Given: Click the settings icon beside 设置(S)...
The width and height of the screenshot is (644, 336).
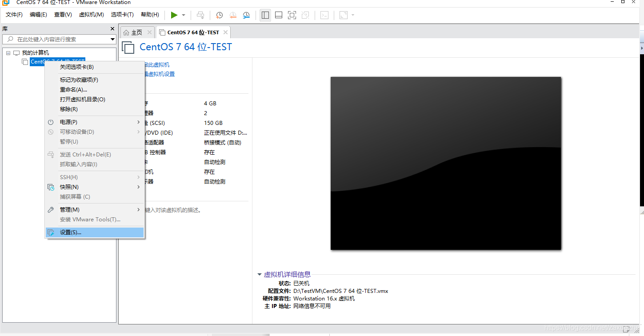Looking at the screenshot, I should (51, 232).
